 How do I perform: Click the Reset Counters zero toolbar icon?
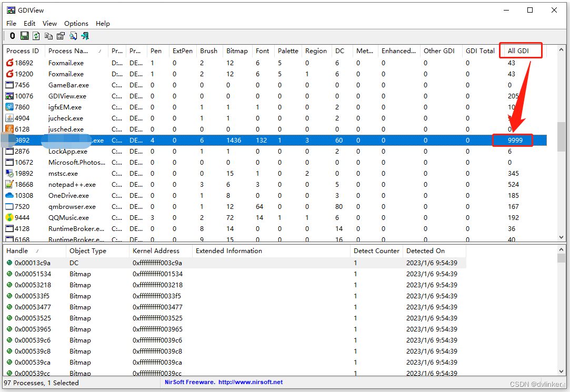point(12,36)
